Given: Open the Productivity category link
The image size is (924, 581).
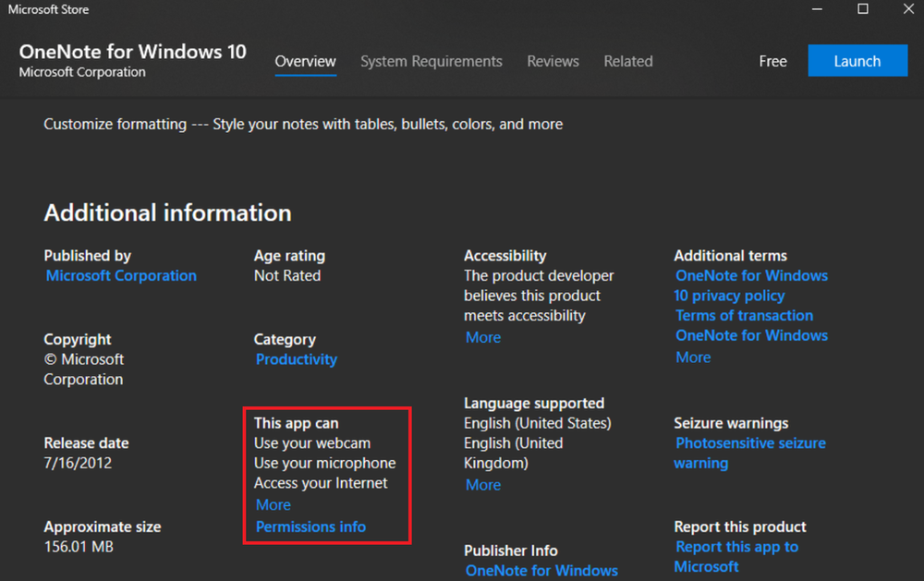Looking at the screenshot, I should coord(297,359).
